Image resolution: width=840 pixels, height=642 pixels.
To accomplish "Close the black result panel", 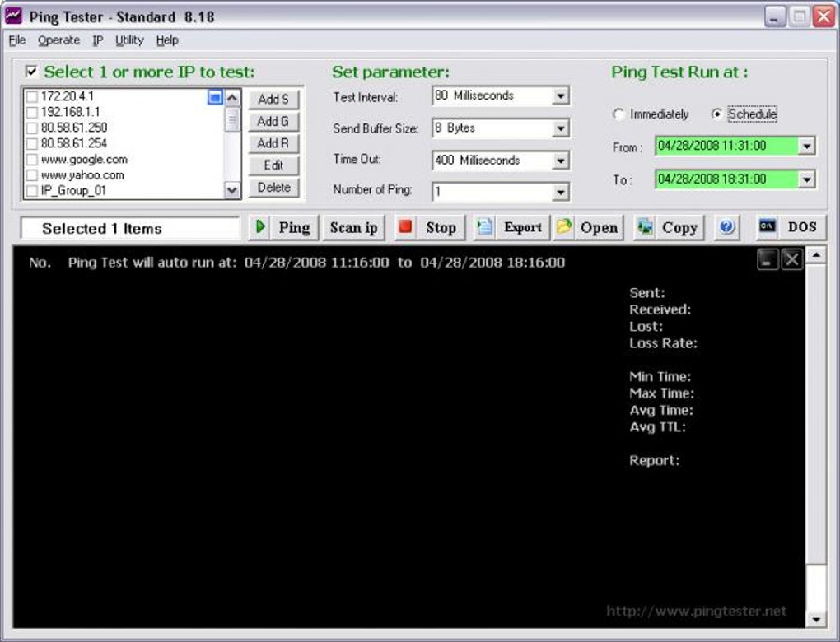I will pyautogui.click(x=791, y=260).
